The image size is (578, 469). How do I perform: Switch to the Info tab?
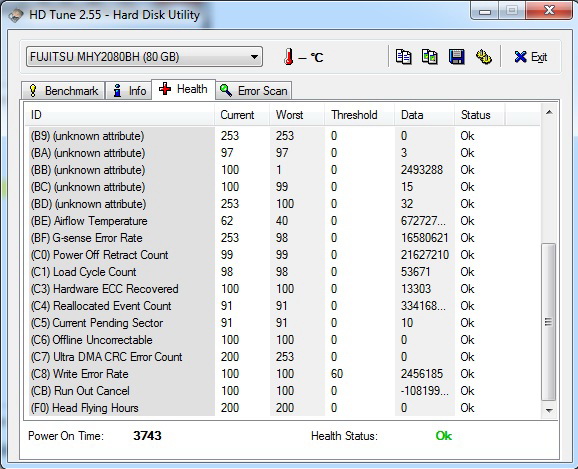[129, 91]
